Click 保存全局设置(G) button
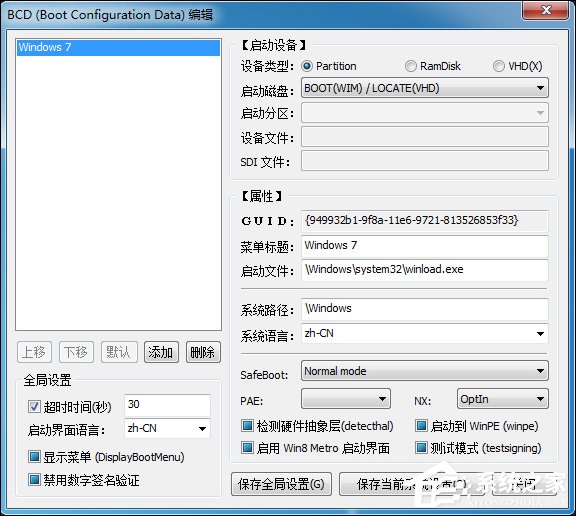 (281, 484)
